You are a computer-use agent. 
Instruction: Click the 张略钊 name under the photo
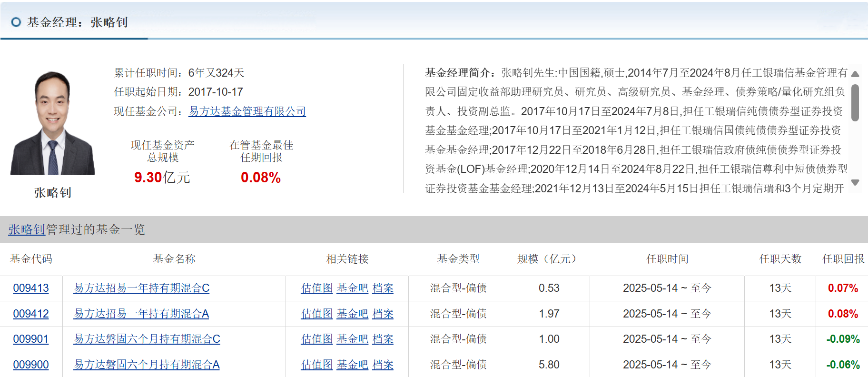click(x=53, y=193)
